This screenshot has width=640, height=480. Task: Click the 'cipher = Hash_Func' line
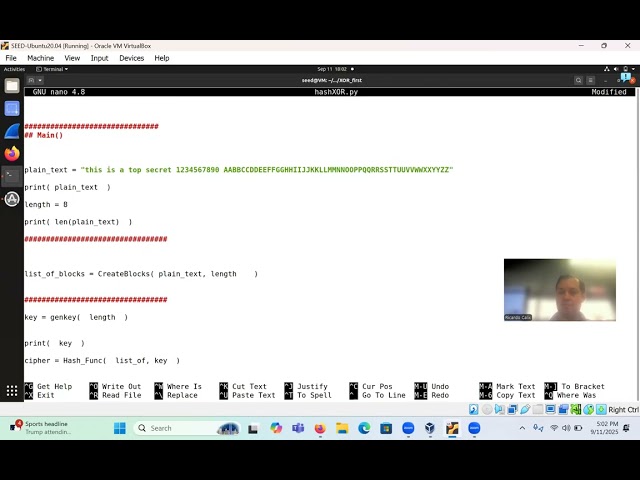102,360
